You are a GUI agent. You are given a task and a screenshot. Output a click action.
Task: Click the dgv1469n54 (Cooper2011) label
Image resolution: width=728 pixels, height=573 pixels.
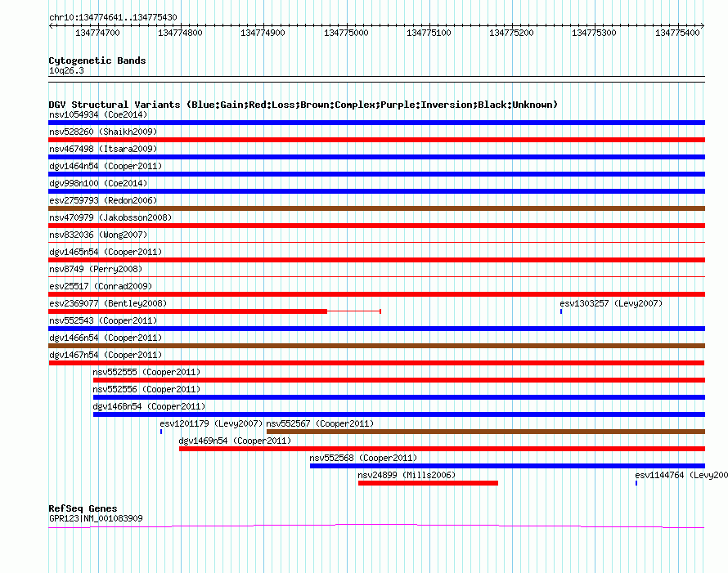[x=235, y=441]
